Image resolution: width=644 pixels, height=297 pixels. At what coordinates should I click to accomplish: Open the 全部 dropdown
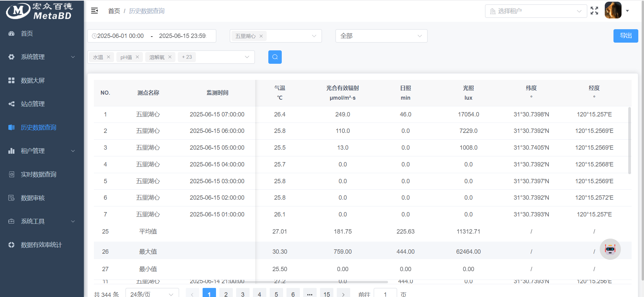click(381, 36)
